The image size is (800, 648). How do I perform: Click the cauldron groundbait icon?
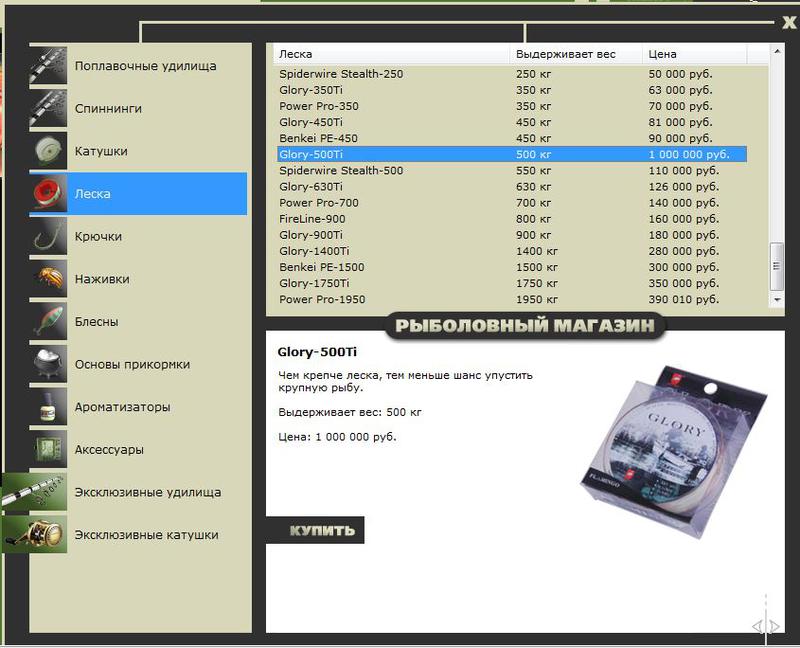[48, 364]
